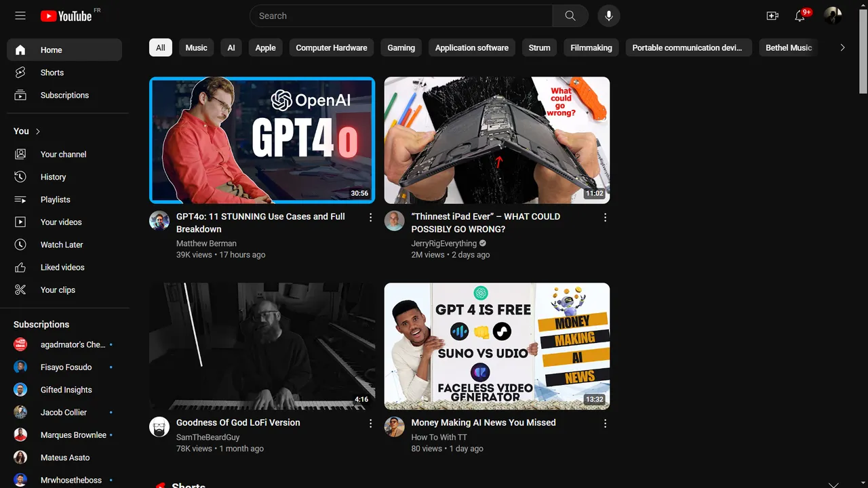Select the Portable communication device chip

688,47
